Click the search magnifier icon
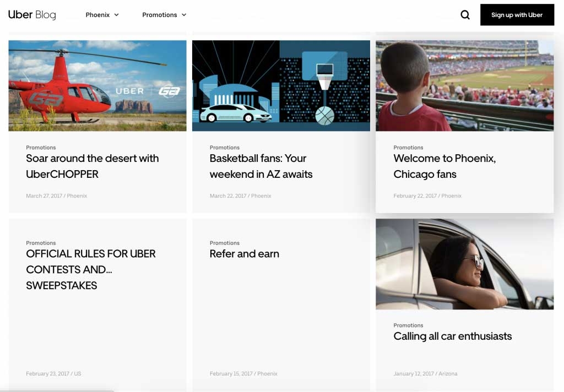This screenshot has height=392, width=564. [465, 15]
